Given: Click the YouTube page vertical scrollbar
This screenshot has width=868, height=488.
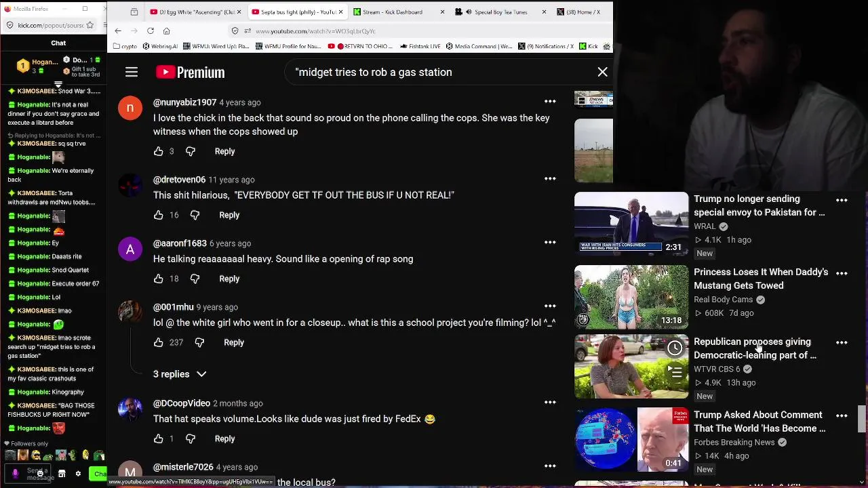Looking at the screenshot, I should (x=862, y=418).
